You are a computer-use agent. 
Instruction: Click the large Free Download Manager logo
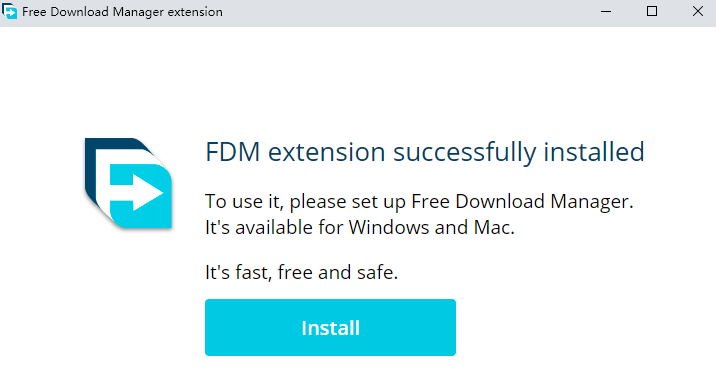tap(128, 183)
